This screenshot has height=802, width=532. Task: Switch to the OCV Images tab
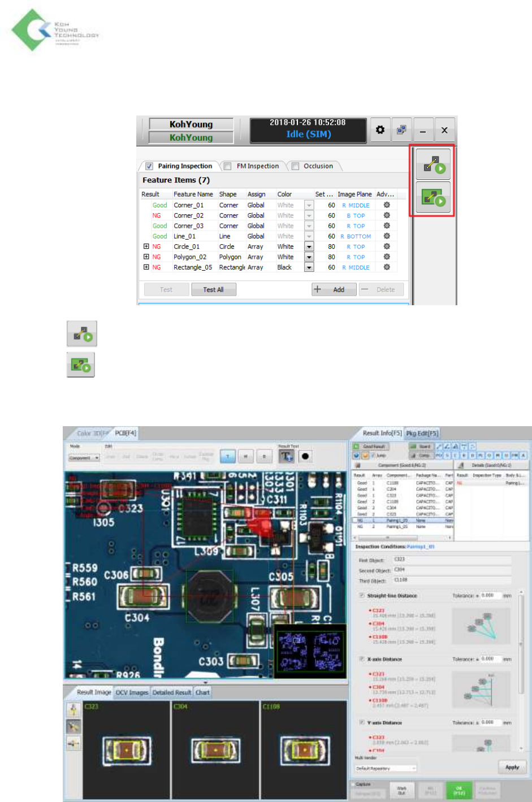(132, 692)
